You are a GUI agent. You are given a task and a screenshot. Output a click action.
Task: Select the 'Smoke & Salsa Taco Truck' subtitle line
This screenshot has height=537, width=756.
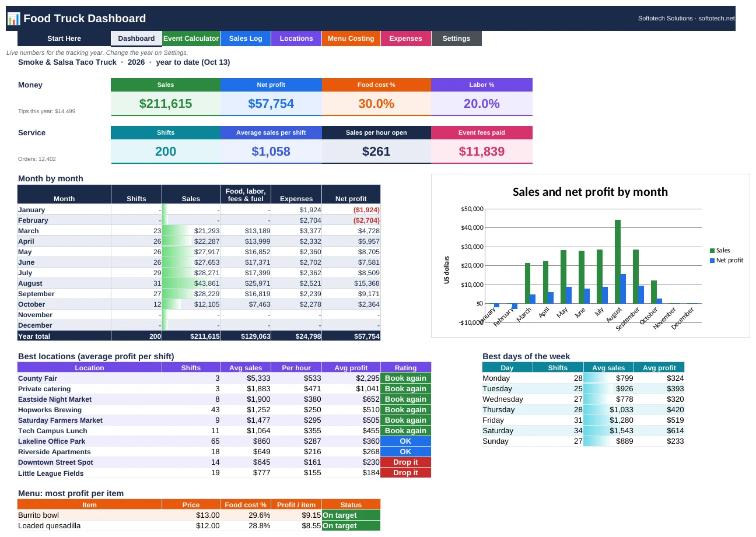click(124, 62)
